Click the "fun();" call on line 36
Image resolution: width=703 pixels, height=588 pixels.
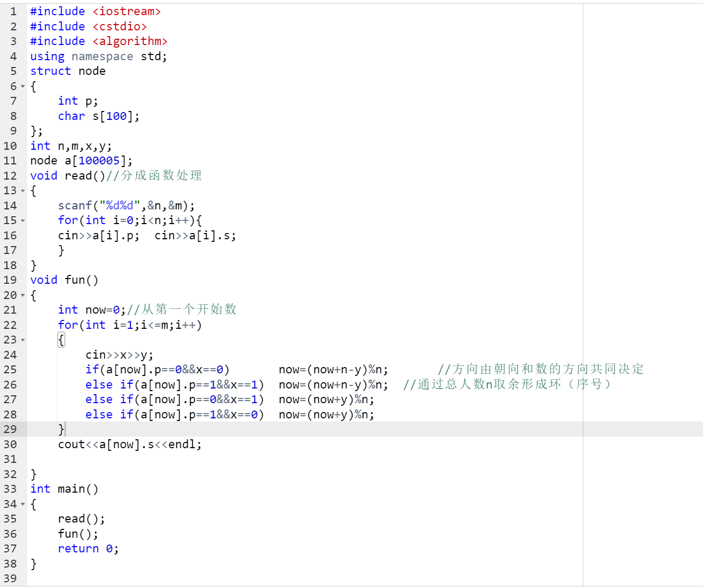[78, 534]
